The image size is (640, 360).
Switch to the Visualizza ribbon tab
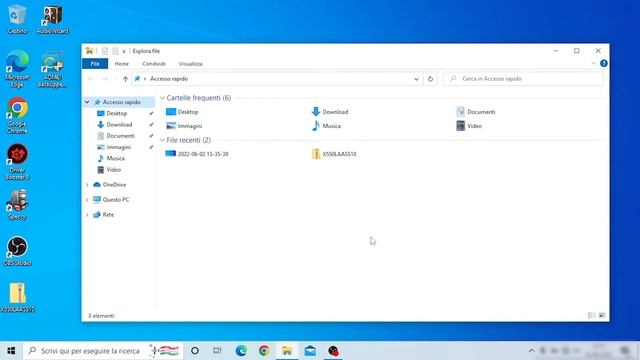[191, 64]
